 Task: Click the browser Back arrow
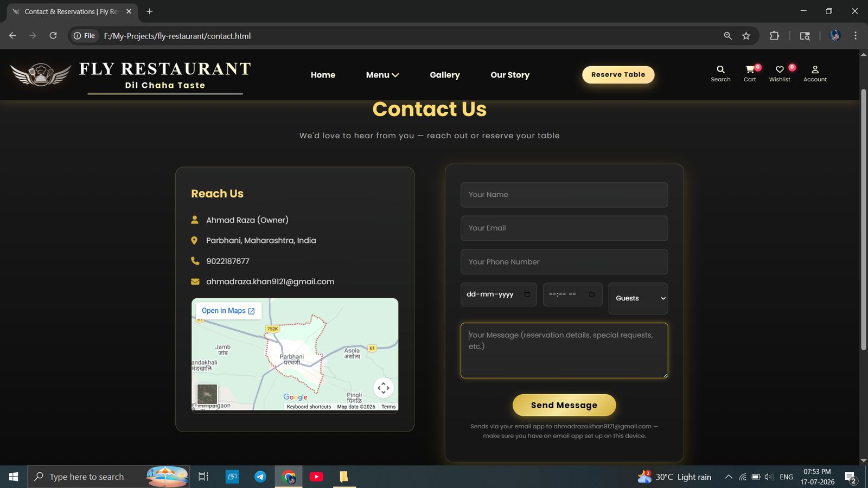(x=12, y=36)
